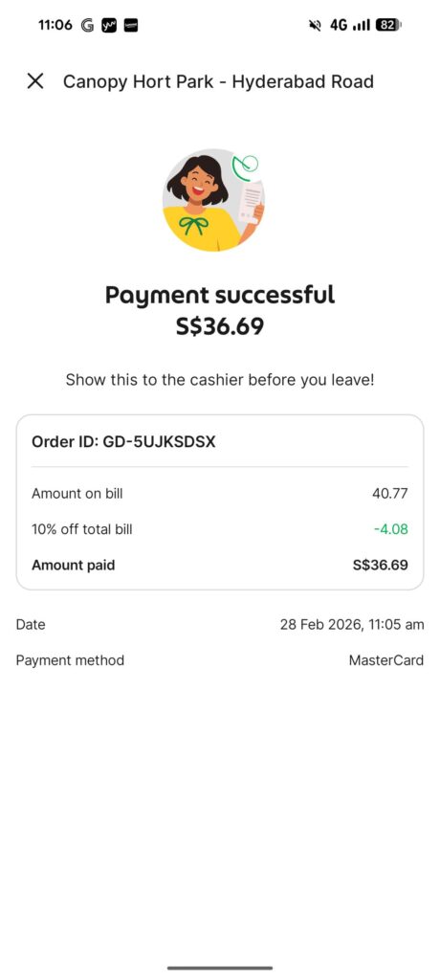Image resolution: width=440 pixels, height=980 pixels.
Task: Tap the 11:06 clock in status bar
Action: pyautogui.click(x=55, y=25)
